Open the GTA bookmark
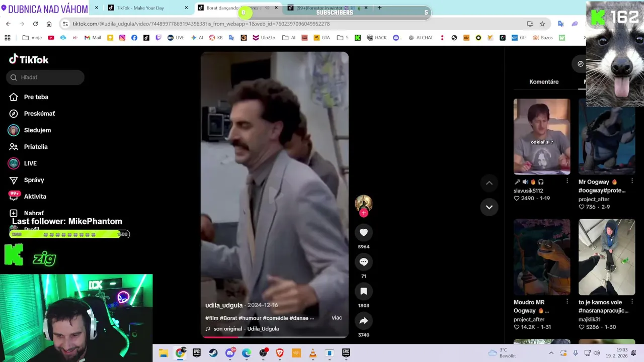Screen dimensions: 644x362 coord(322,38)
